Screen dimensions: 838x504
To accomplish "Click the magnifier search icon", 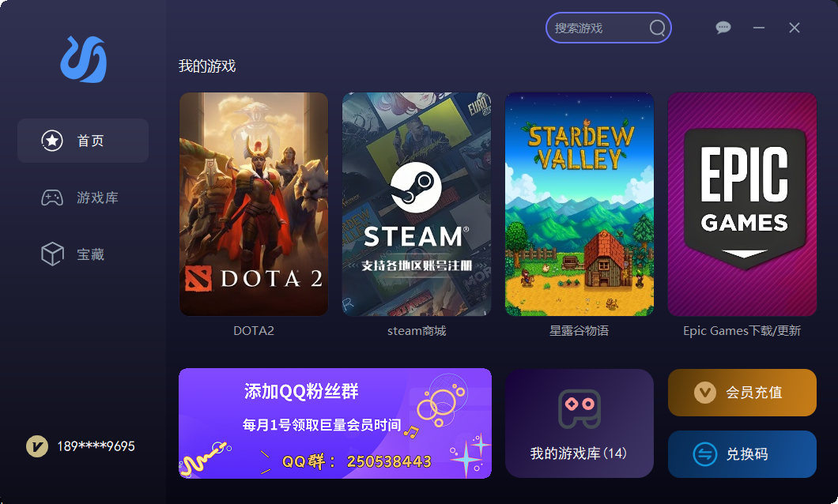I will point(657,28).
